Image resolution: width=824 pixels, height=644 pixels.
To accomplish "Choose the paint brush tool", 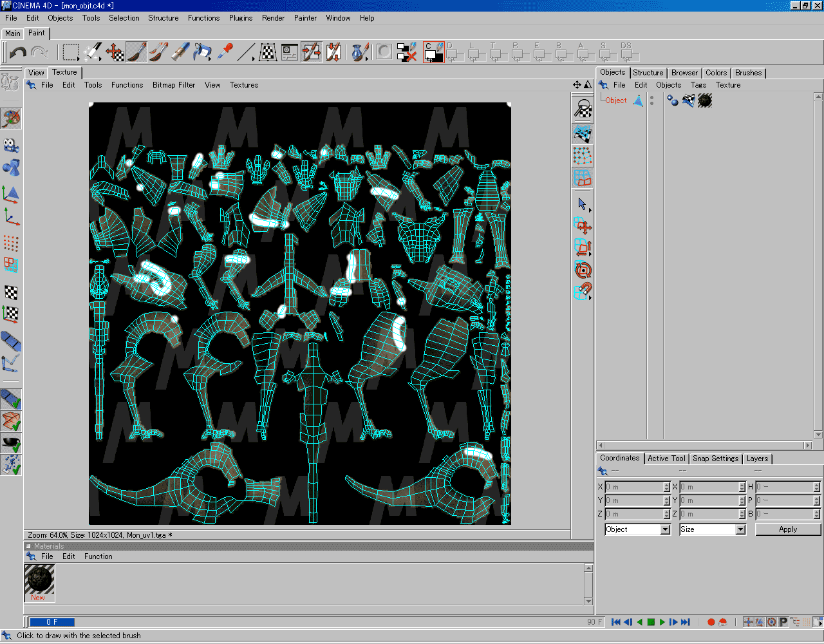I will click(136, 52).
